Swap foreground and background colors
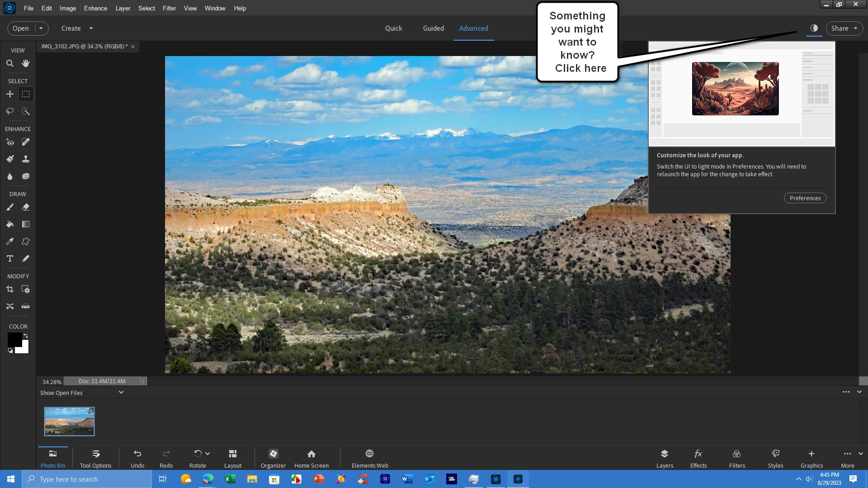 (x=26, y=336)
